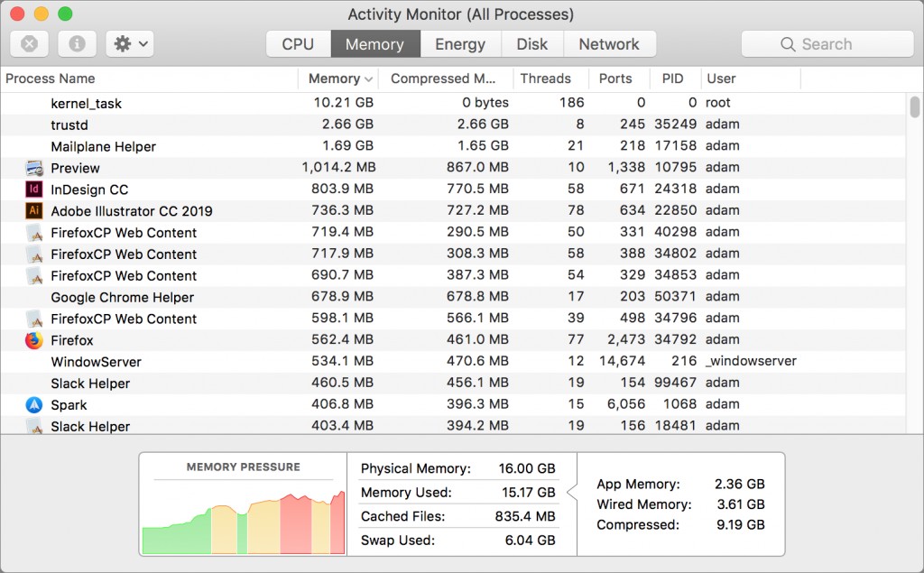Image resolution: width=924 pixels, height=573 pixels.
Task: Click the Preview app icon
Action: click(x=34, y=168)
